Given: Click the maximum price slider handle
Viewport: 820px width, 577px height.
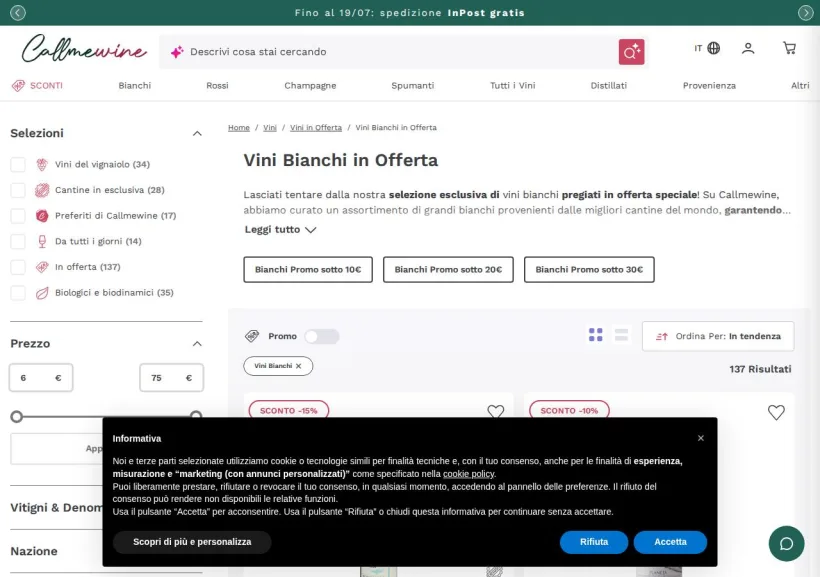Looking at the screenshot, I should click(x=196, y=415).
